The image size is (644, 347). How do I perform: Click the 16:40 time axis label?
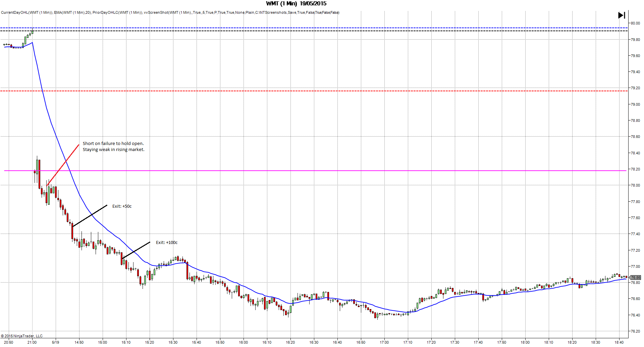tap(337, 342)
